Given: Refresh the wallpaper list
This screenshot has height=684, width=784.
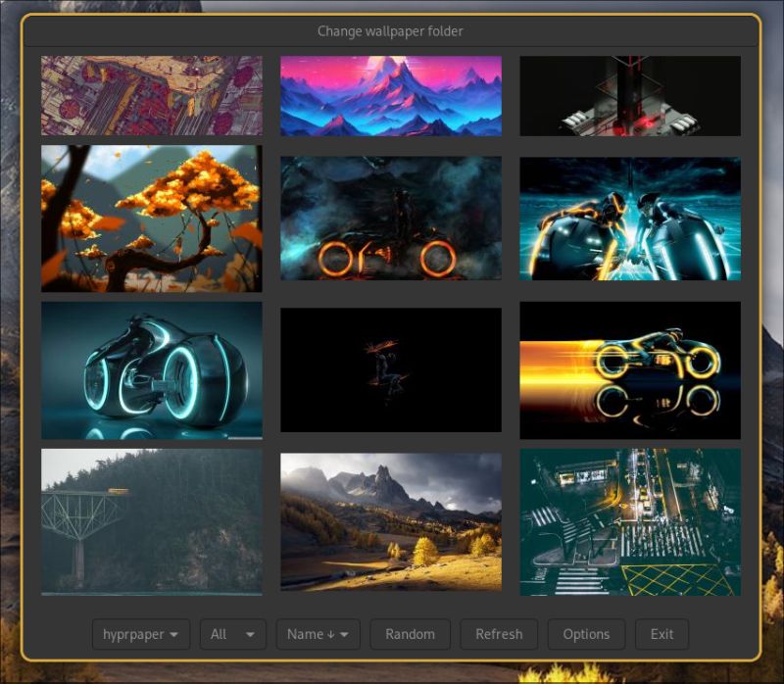Looking at the screenshot, I should click(498, 634).
